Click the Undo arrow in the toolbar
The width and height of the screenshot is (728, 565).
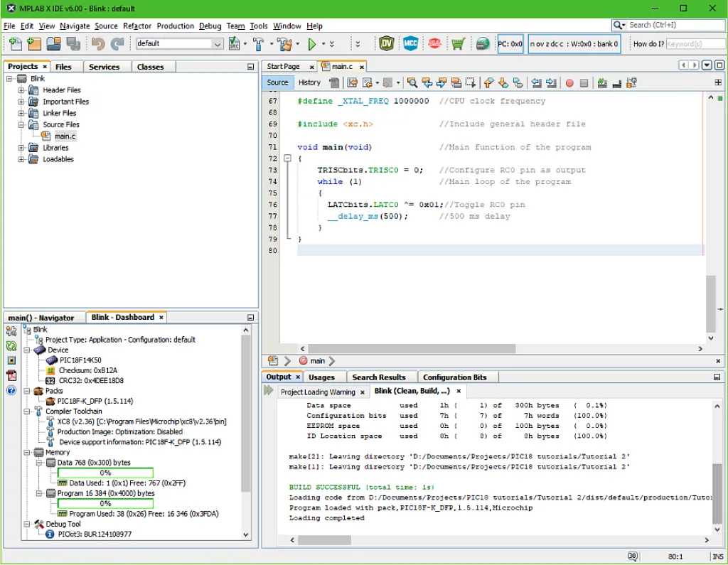pos(98,44)
